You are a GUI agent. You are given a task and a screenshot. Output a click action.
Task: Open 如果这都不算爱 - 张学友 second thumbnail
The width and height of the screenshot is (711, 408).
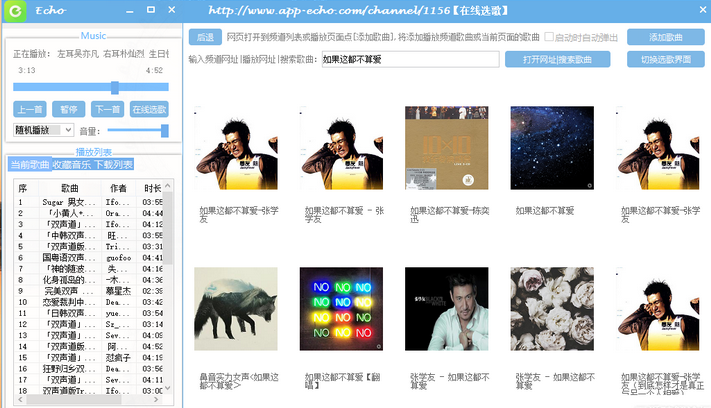341,148
